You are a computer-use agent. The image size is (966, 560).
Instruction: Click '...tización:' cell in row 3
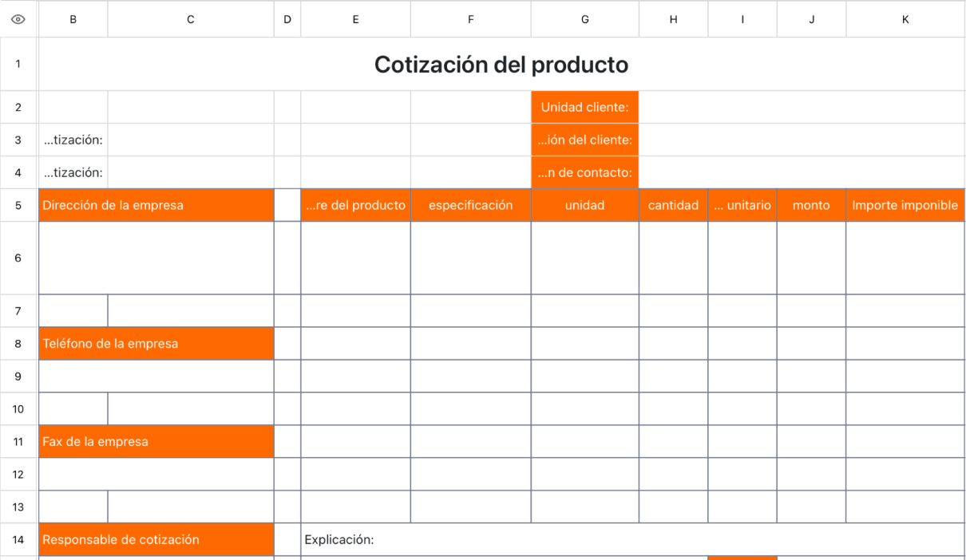click(x=73, y=140)
